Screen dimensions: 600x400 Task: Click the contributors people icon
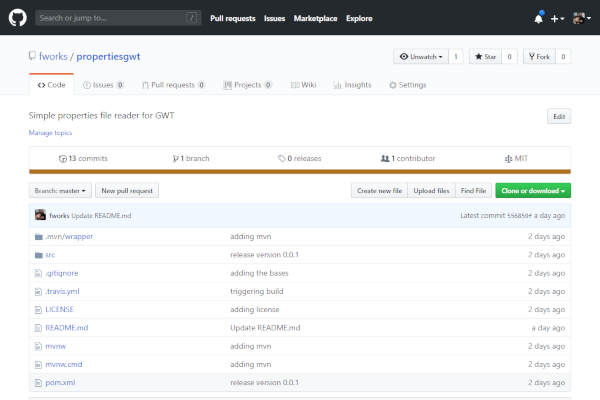click(x=385, y=158)
